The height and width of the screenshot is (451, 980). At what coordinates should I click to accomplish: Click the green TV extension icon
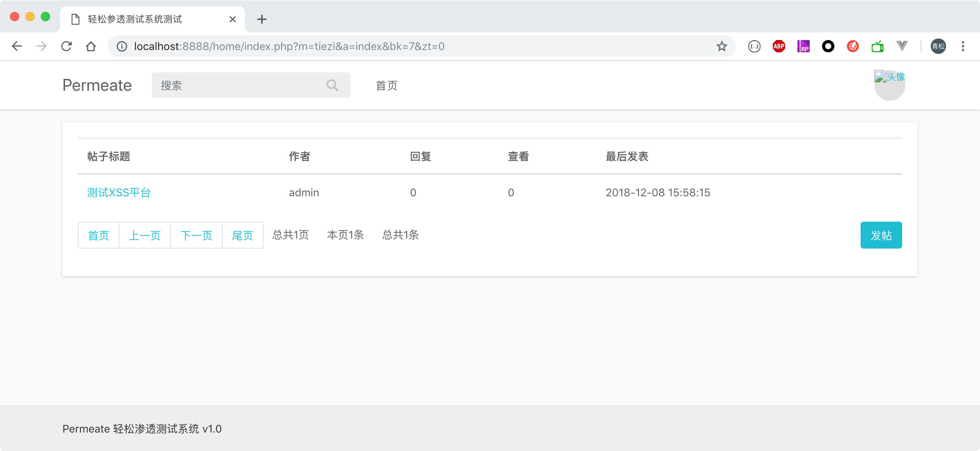point(877,46)
